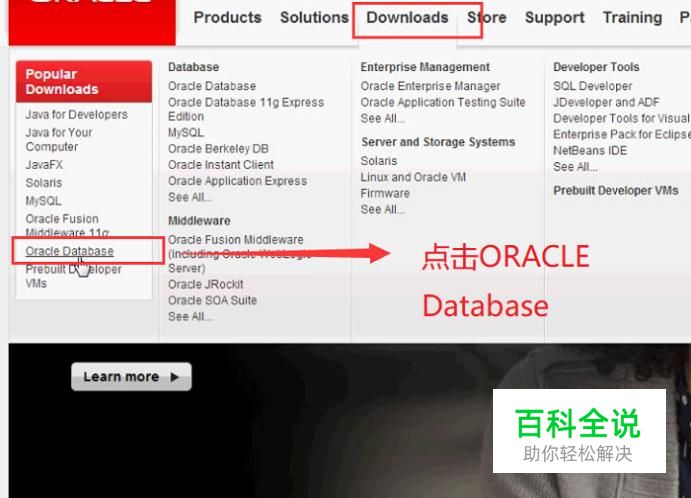691x498 pixels.
Task: Click the Popular Downloads header
Action: click(x=84, y=82)
